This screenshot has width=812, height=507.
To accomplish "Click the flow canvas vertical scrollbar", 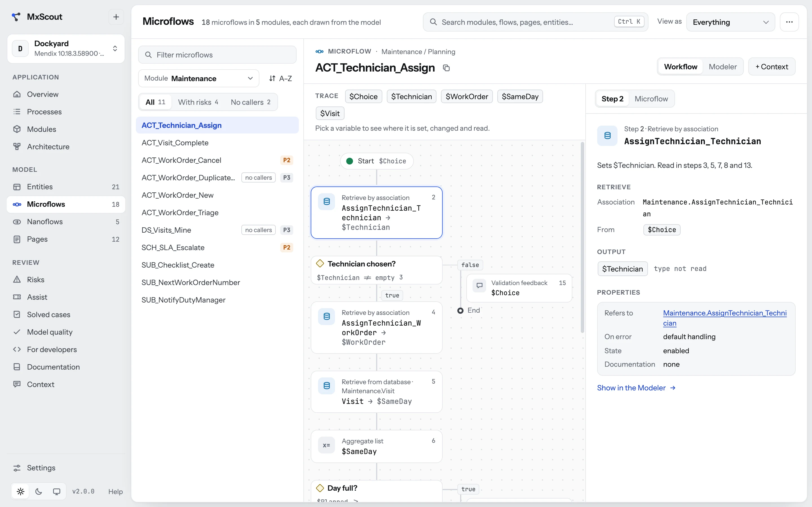I will [x=582, y=237].
